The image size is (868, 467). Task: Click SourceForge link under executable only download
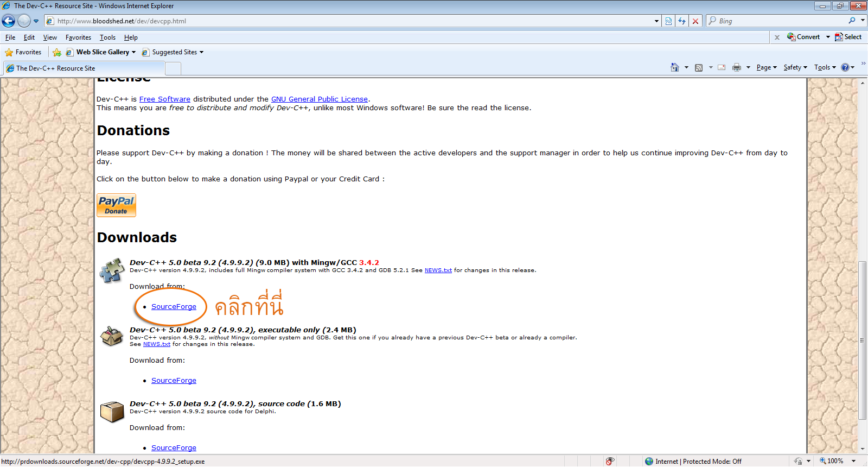pos(174,380)
